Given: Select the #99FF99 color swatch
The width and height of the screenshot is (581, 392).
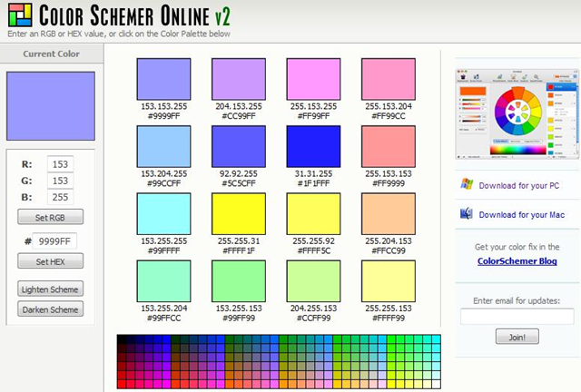Looking at the screenshot, I should tap(239, 281).
